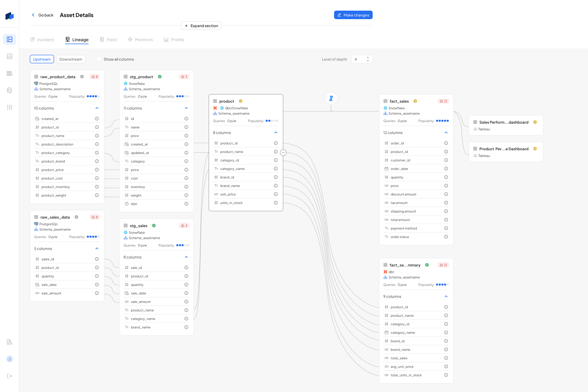Screen dimensions: 588x392
Task: Select the assets layout sidebar icon
Action: 10,39
